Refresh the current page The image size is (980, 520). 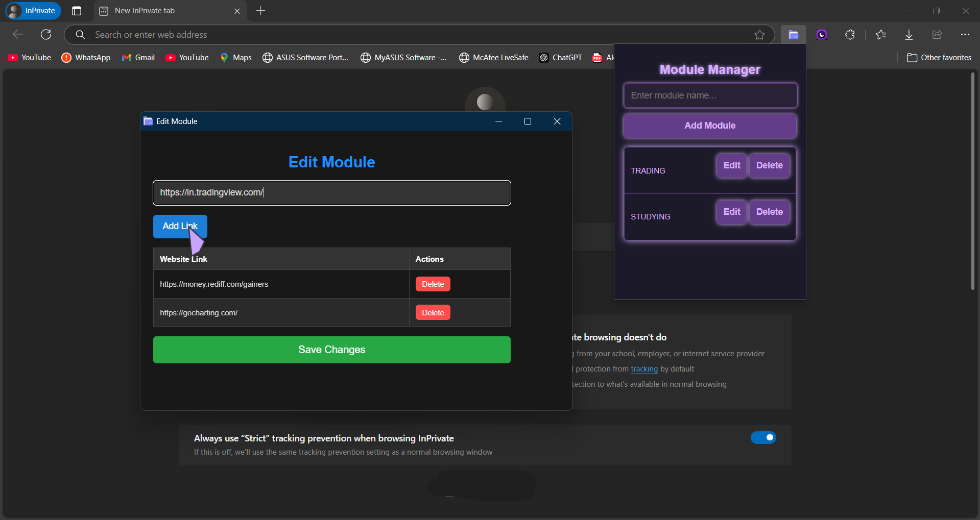(46, 34)
